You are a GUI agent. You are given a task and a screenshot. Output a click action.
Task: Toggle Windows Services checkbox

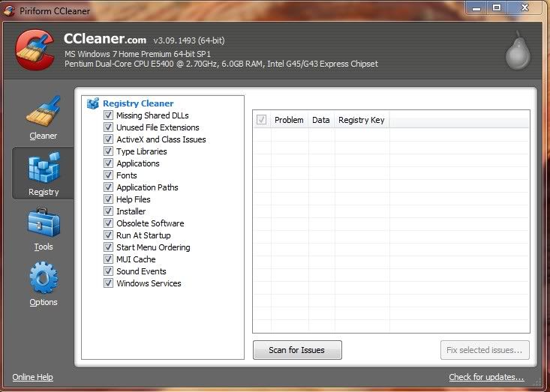click(108, 283)
